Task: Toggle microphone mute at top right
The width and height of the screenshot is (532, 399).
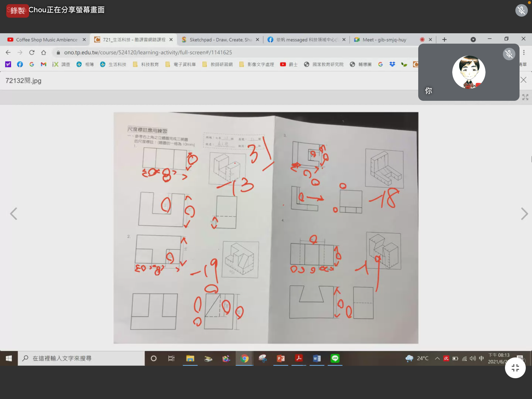Action: [x=521, y=10]
